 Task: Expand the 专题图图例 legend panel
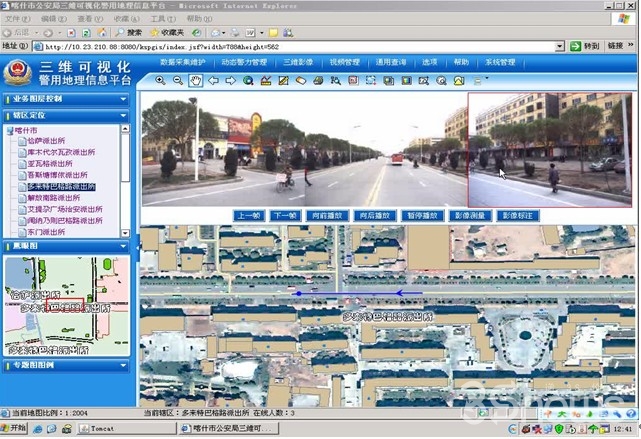click(123, 365)
